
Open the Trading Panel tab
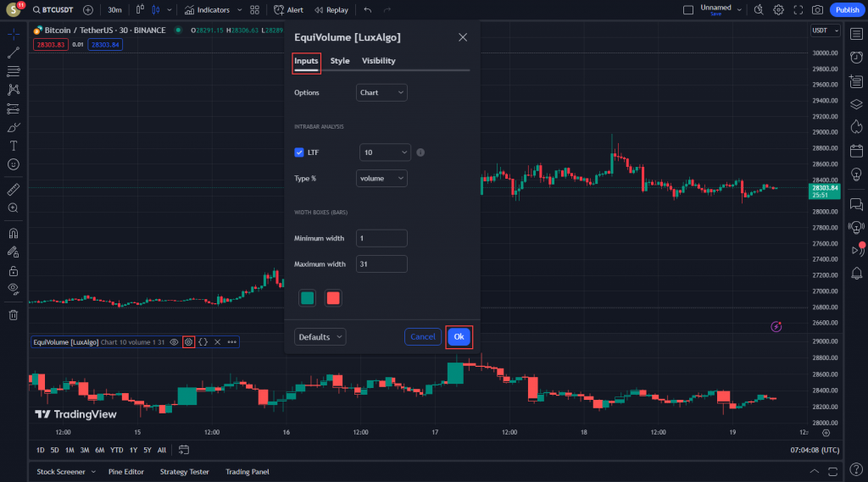[x=247, y=472]
